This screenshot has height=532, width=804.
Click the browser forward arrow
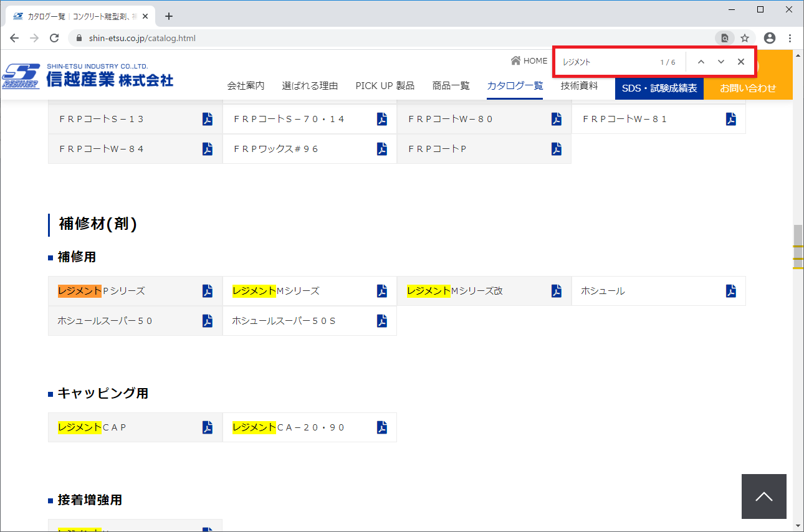point(34,38)
